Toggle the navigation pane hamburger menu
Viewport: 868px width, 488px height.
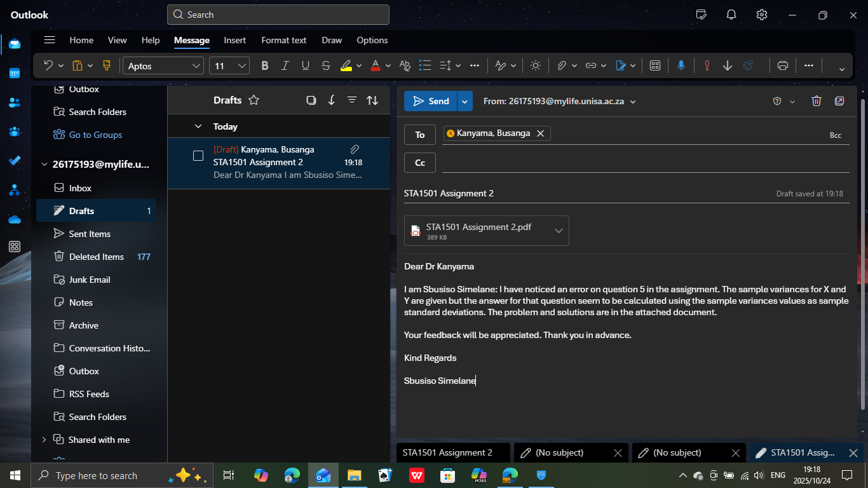pos(49,40)
